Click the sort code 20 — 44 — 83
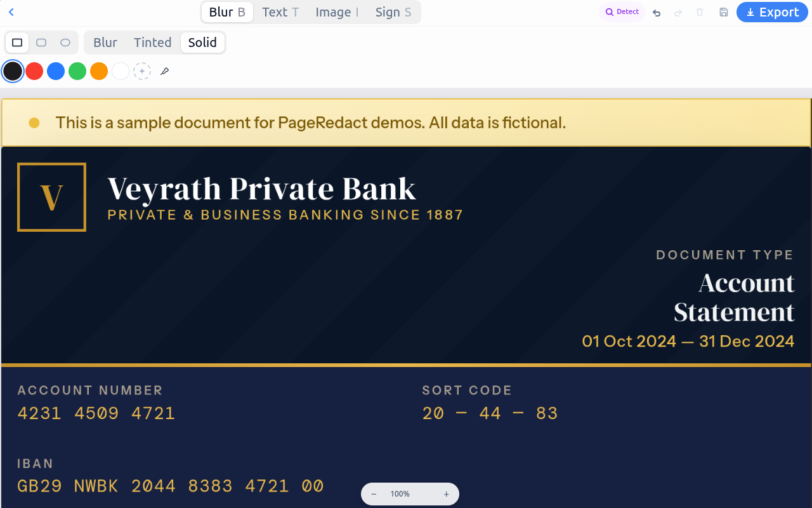812x508 pixels. [x=490, y=413]
